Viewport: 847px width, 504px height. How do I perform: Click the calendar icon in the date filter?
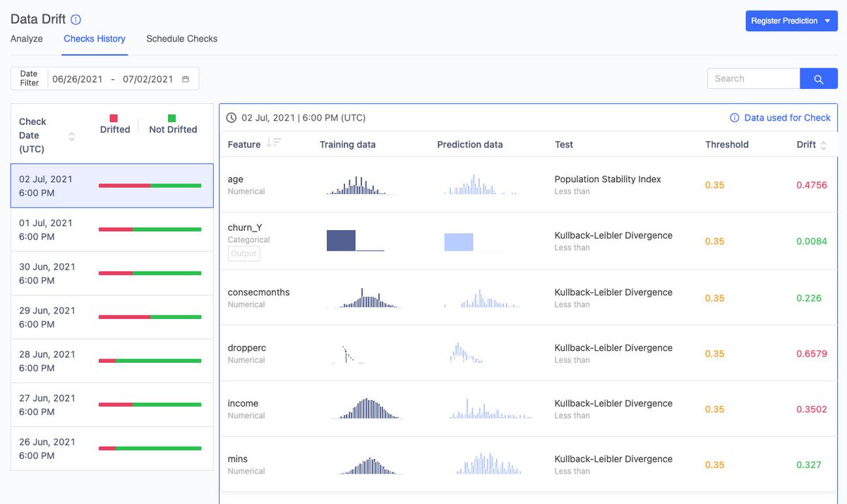tap(186, 78)
